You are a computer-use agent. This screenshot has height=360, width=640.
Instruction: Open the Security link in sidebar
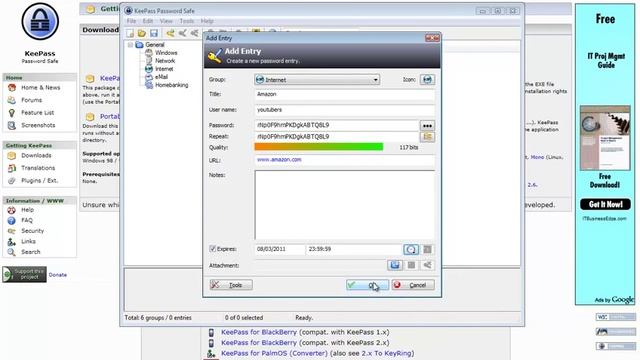coord(32,231)
